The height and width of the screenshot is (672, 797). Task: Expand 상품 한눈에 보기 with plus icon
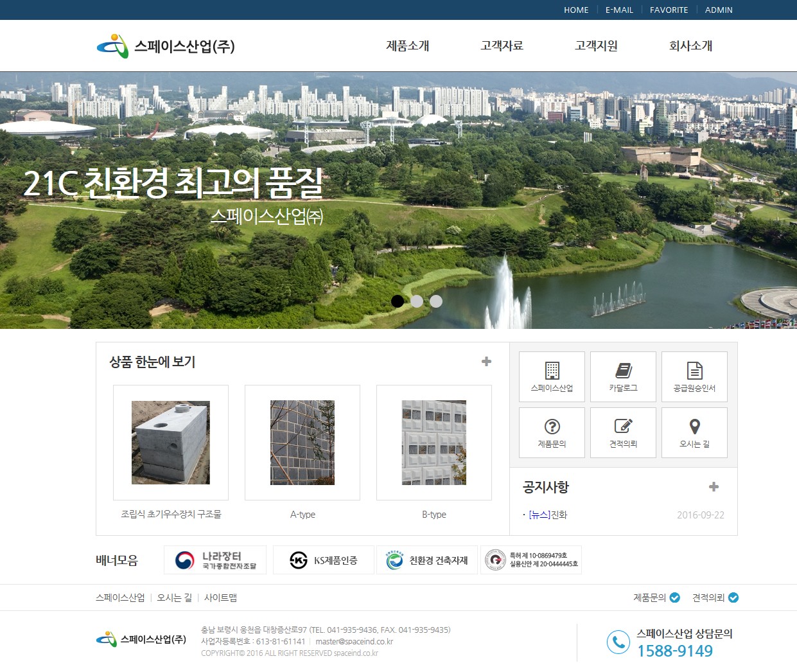[486, 362]
